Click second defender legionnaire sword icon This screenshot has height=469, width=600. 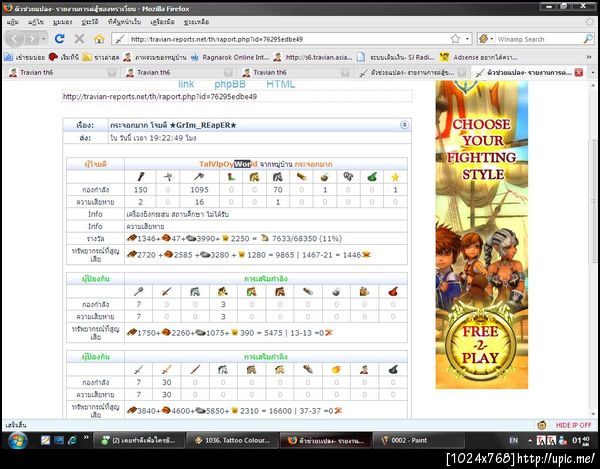tap(139, 370)
